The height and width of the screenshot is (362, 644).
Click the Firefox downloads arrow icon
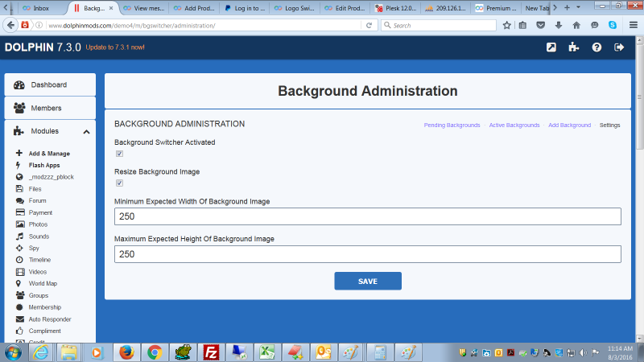(x=559, y=26)
